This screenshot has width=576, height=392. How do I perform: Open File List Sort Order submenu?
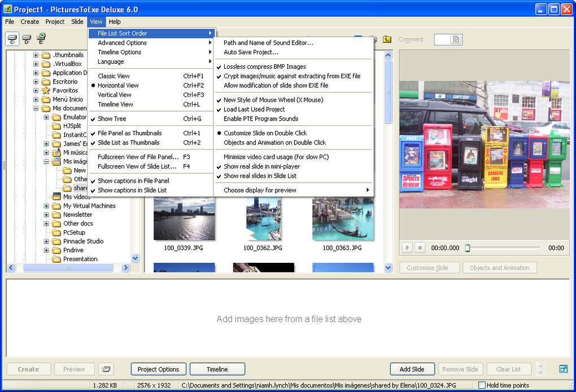151,33
